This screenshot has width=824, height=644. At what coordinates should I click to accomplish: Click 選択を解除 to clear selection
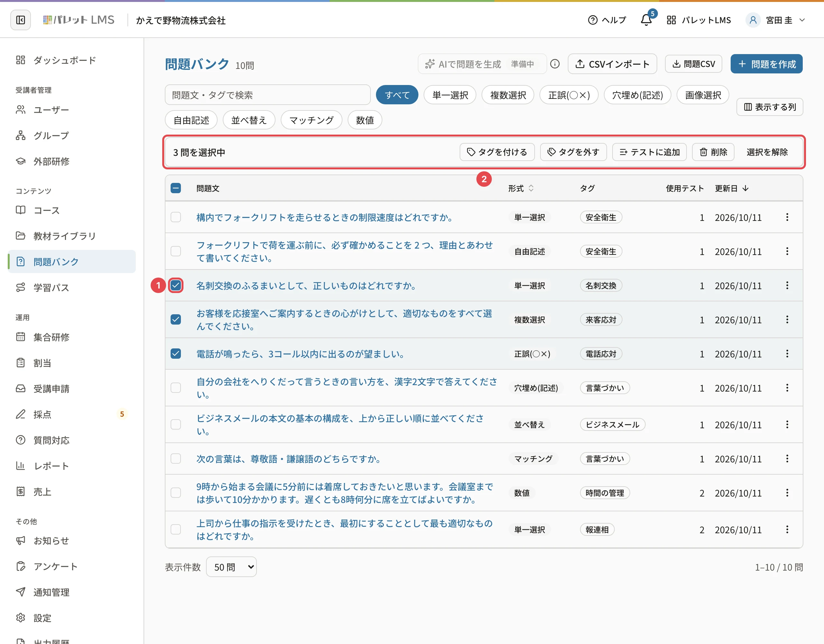[x=767, y=152]
